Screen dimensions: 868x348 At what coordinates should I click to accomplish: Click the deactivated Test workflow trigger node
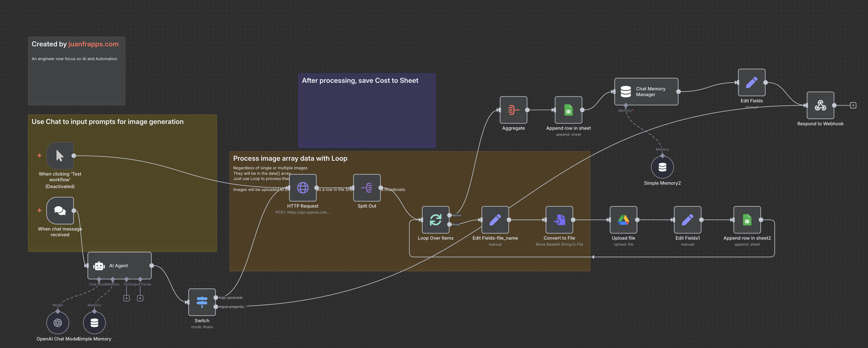(x=60, y=156)
